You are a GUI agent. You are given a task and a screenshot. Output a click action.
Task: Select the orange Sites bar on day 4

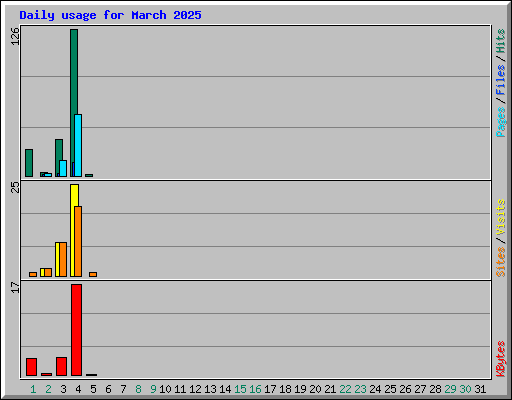coord(78,241)
